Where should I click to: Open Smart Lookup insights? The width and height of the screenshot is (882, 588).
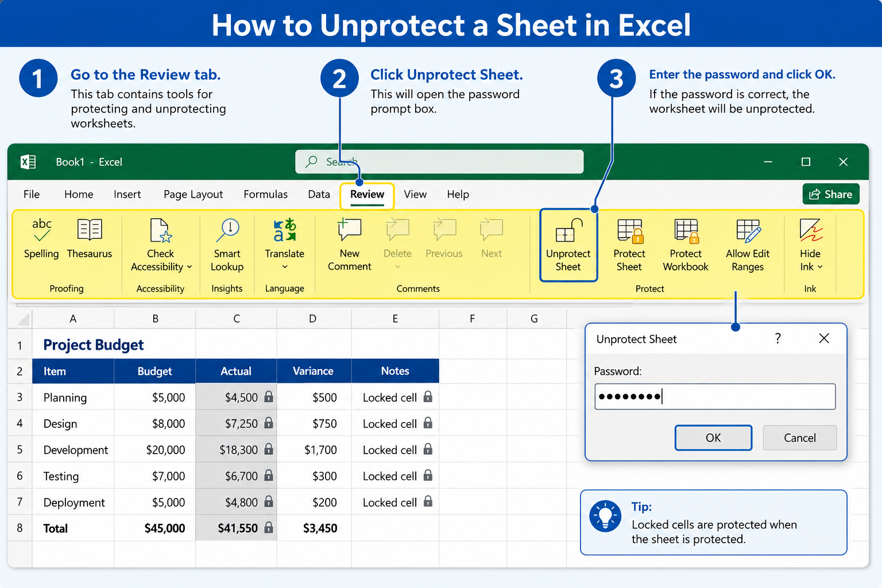(x=227, y=245)
